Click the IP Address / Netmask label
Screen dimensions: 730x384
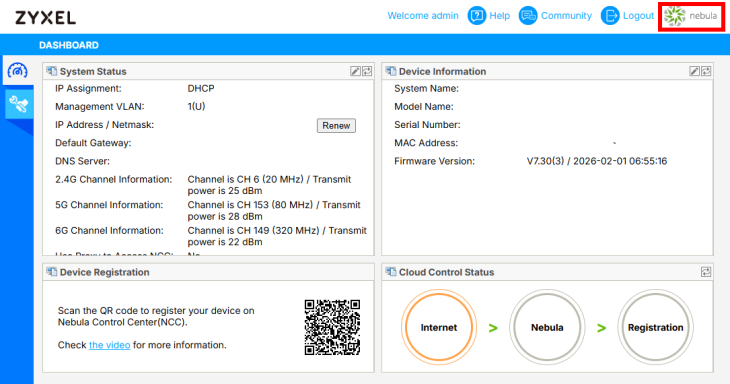point(104,125)
